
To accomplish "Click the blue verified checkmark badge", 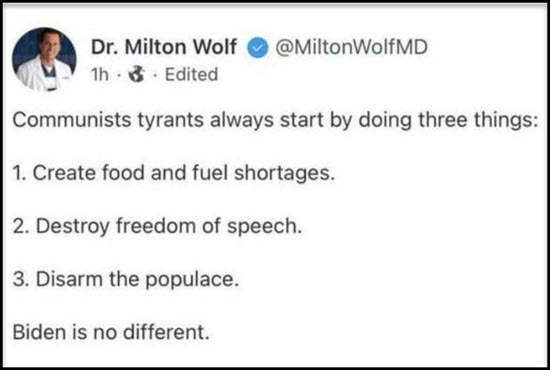I will coord(258,48).
